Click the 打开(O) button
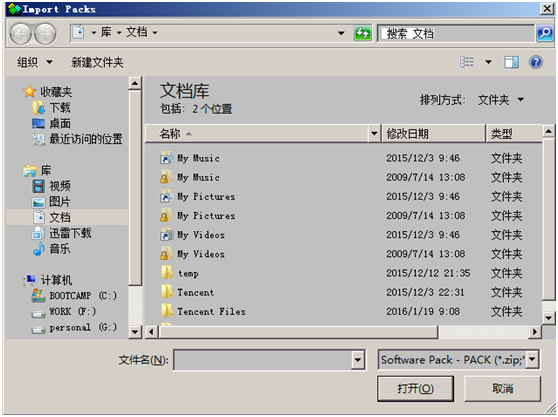This screenshot has height=417, width=558. click(x=415, y=389)
